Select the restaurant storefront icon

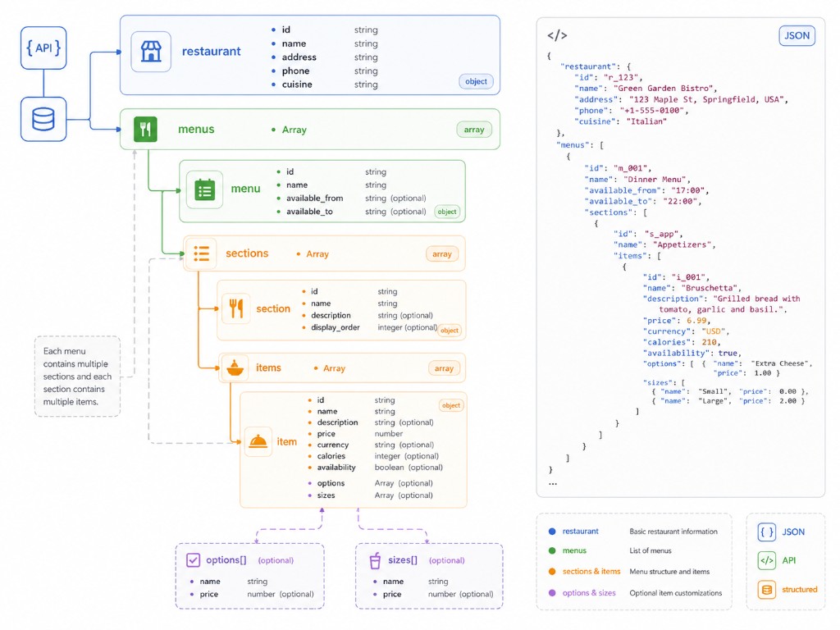pyautogui.click(x=151, y=52)
